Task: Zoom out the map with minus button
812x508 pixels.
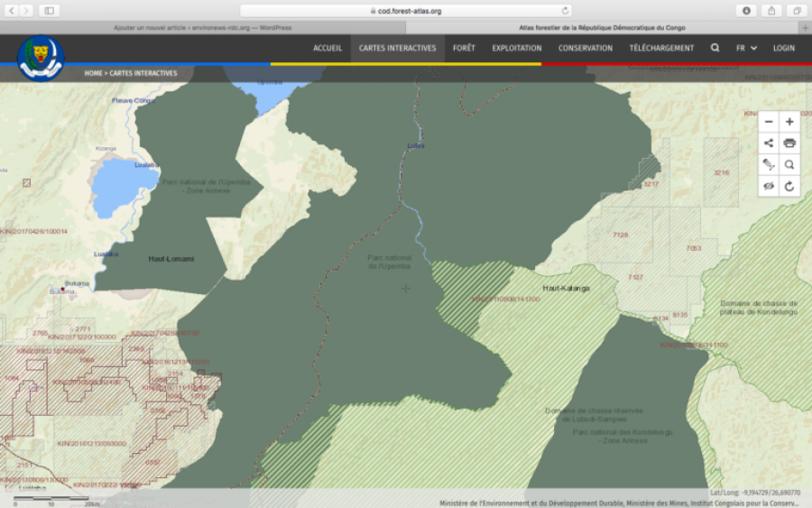Action: pos(769,122)
